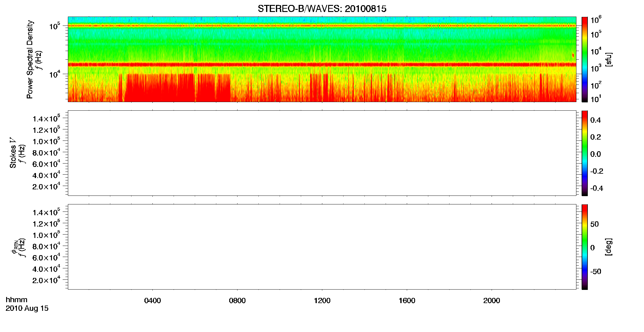Click the [deg] unit label
The width and height of the screenshot is (644, 332).
pos(609,247)
